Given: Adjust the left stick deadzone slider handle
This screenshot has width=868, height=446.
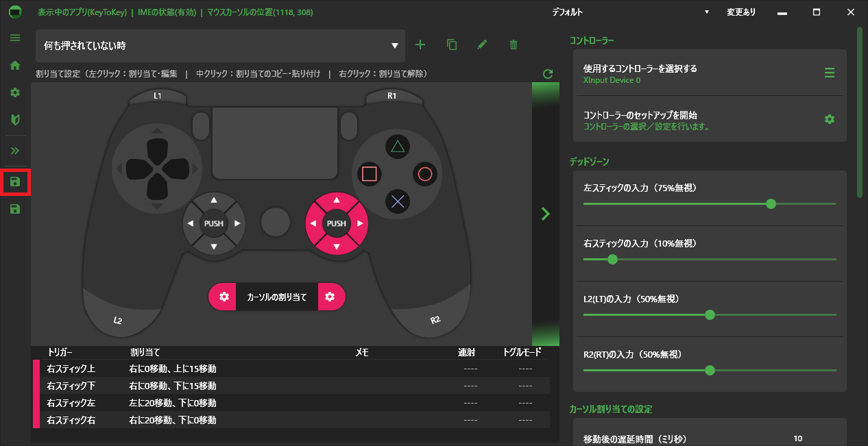Looking at the screenshot, I should point(771,204).
